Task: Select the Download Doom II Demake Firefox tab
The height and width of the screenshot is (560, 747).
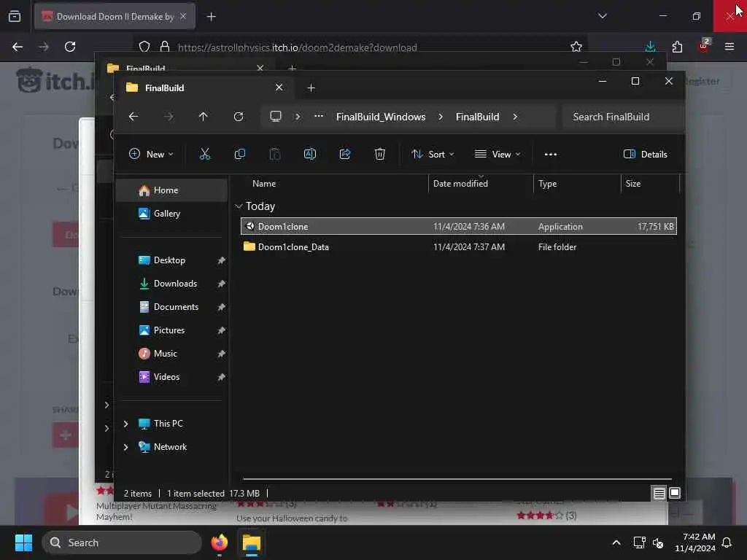Action: 115,17
